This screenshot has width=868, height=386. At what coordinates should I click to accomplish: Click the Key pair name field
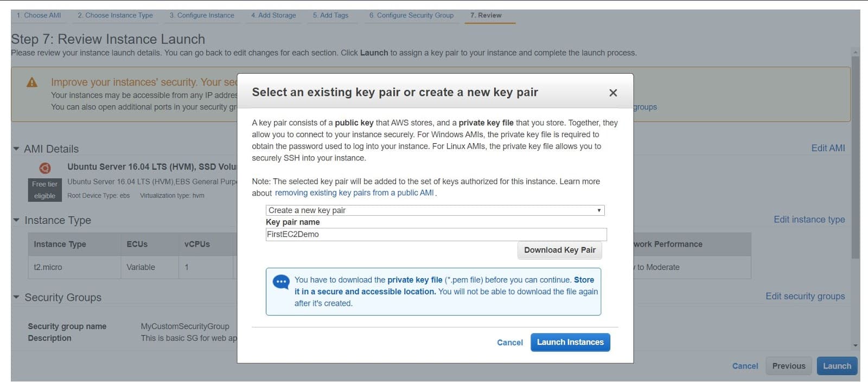436,234
